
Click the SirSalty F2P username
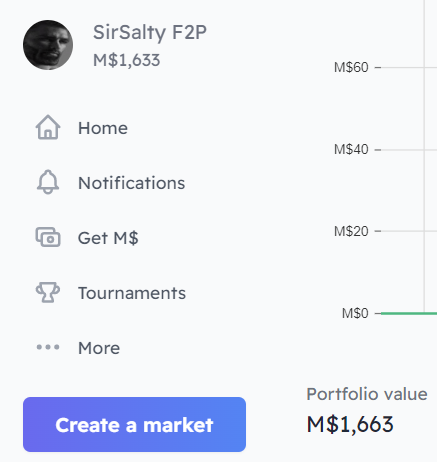tap(150, 33)
